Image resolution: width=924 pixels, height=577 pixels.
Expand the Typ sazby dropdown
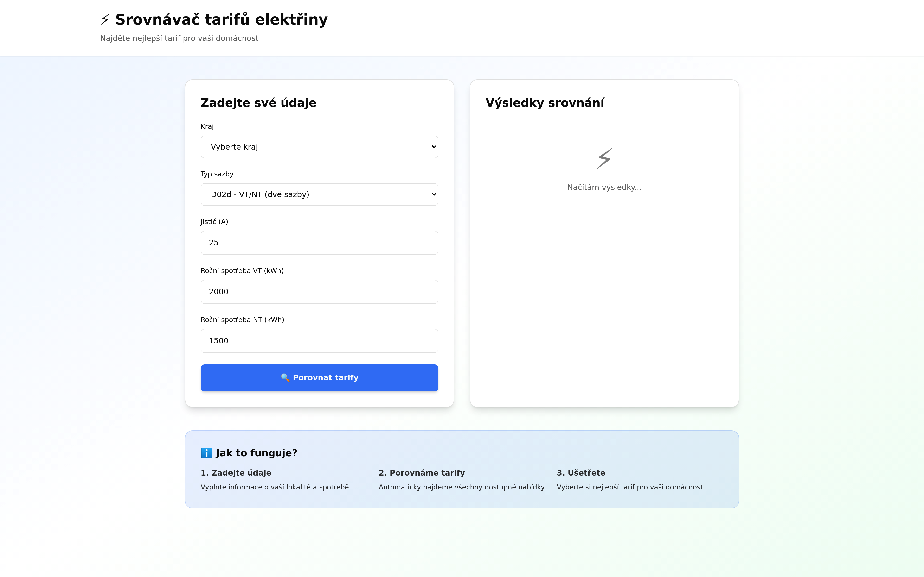(319, 195)
